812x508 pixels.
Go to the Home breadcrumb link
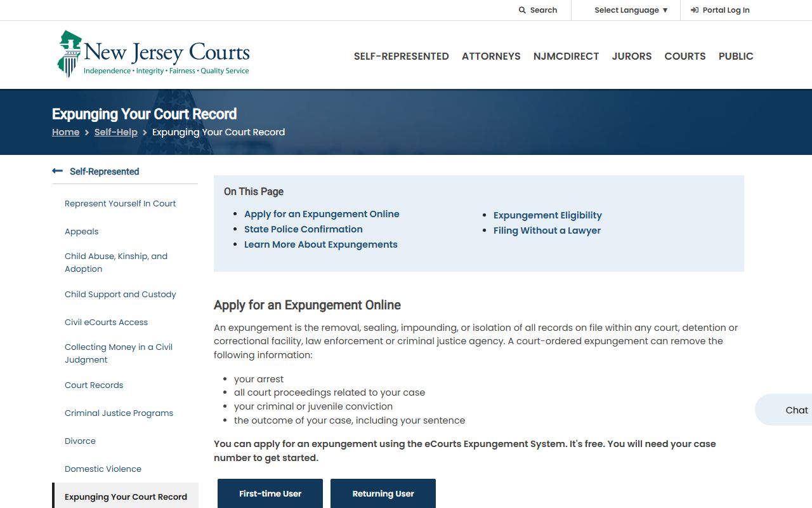click(x=66, y=132)
